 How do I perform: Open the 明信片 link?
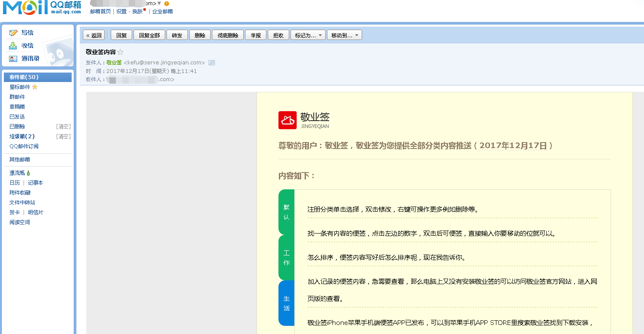(x=36, y=213)
